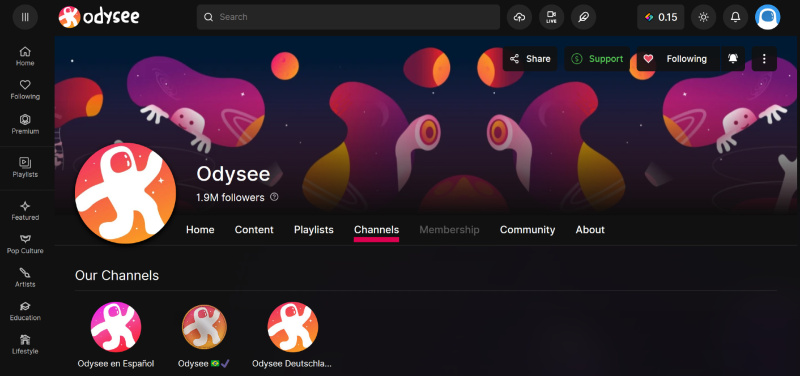Focus the Search input field

coord(348,17)
